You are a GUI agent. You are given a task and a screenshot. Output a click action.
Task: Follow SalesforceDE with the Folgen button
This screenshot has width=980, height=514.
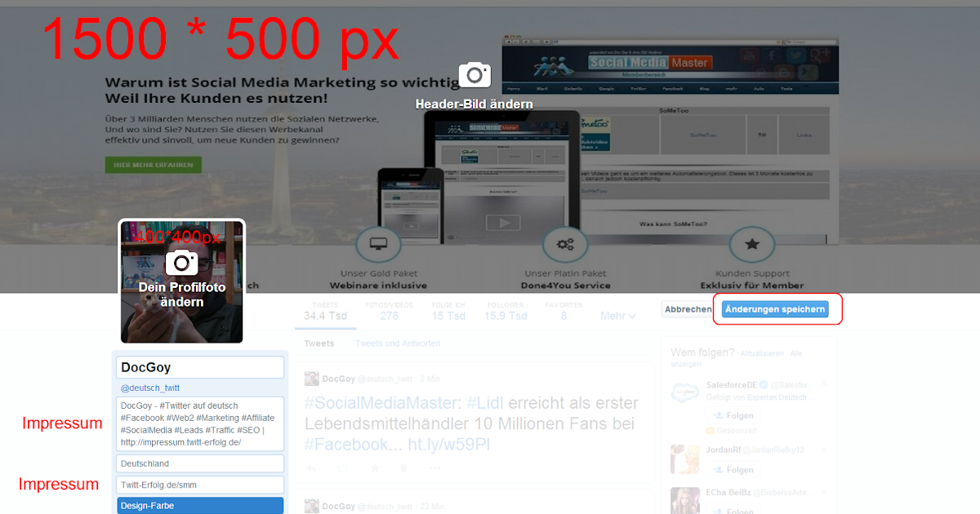(x=733, y=416)
